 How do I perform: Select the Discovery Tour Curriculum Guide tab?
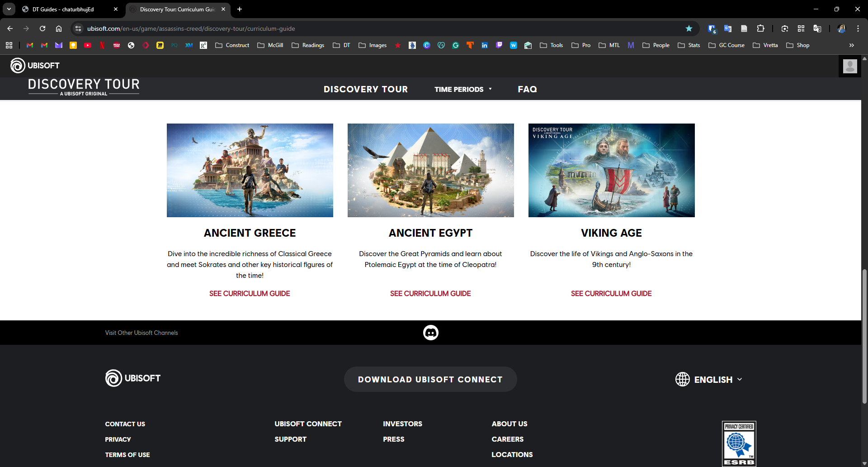177,9
